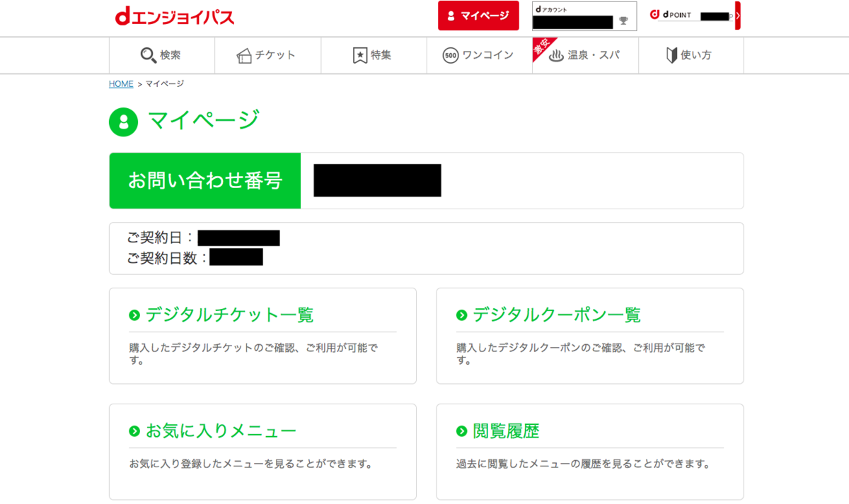Screen dimensions: 849x504
Task: Open the 使い方 navigation tab
Action: pyautogui.click(x=691, y=55)
